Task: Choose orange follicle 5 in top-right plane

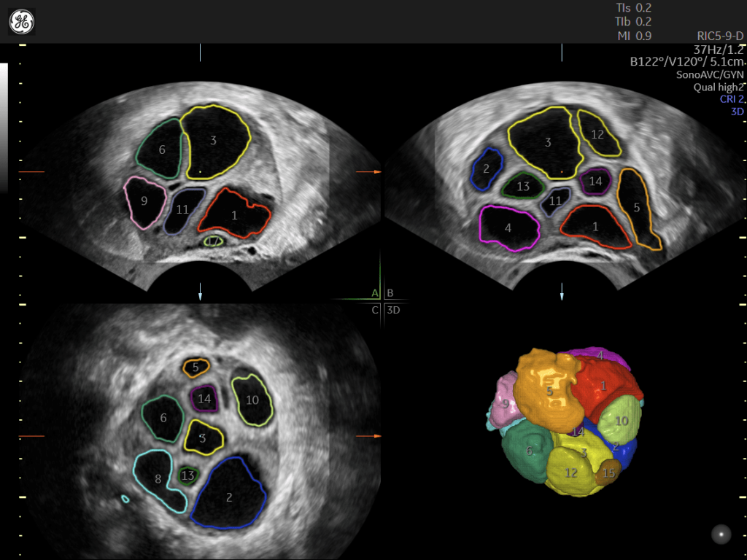Action: [636, 209]
